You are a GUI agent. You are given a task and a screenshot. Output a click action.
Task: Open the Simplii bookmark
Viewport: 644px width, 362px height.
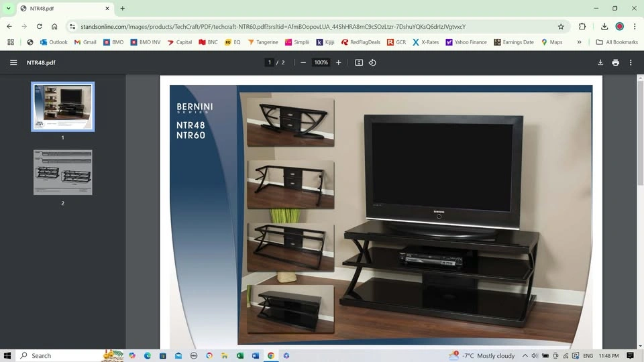(x=297, y=42)
